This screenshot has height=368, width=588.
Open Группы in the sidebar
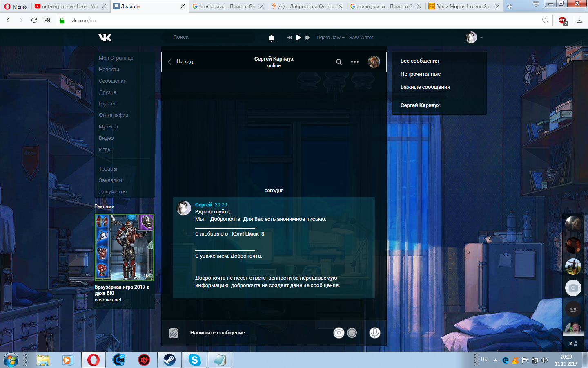tap(107, 104)
